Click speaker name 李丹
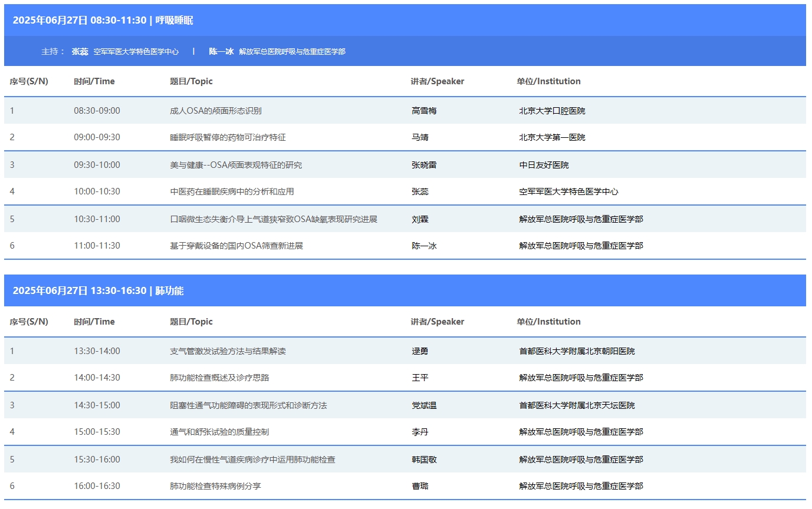 [420, 432]
